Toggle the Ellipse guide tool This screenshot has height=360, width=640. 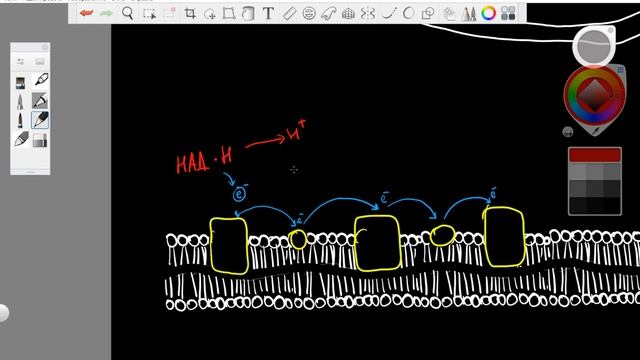pyautogui.click(x=309, y=13)
